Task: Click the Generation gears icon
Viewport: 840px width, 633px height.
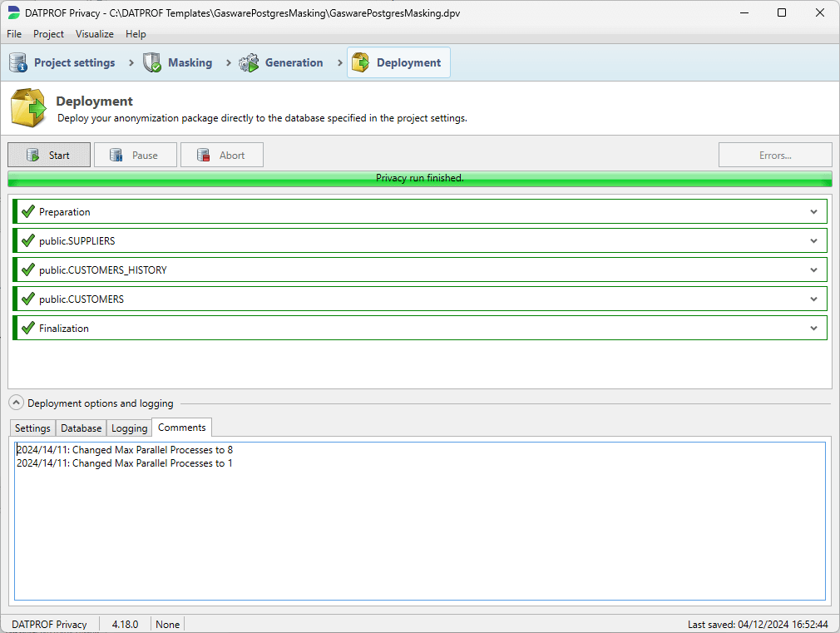Action: (248, 62)
